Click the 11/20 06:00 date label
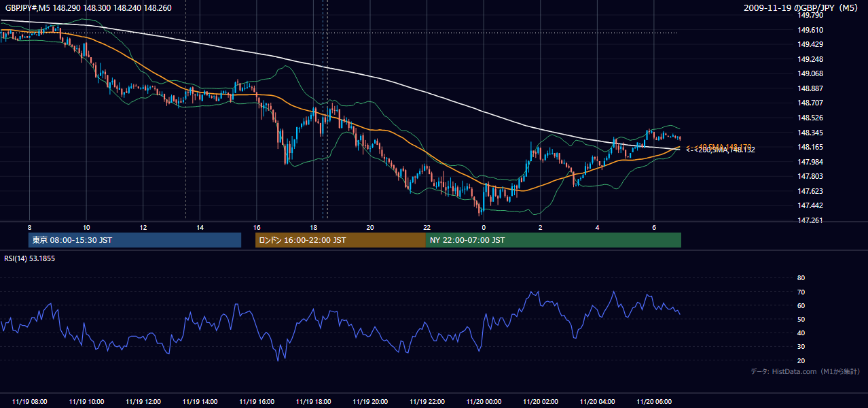868x408 pixels. pyautogui.click(x=654, y=402)
